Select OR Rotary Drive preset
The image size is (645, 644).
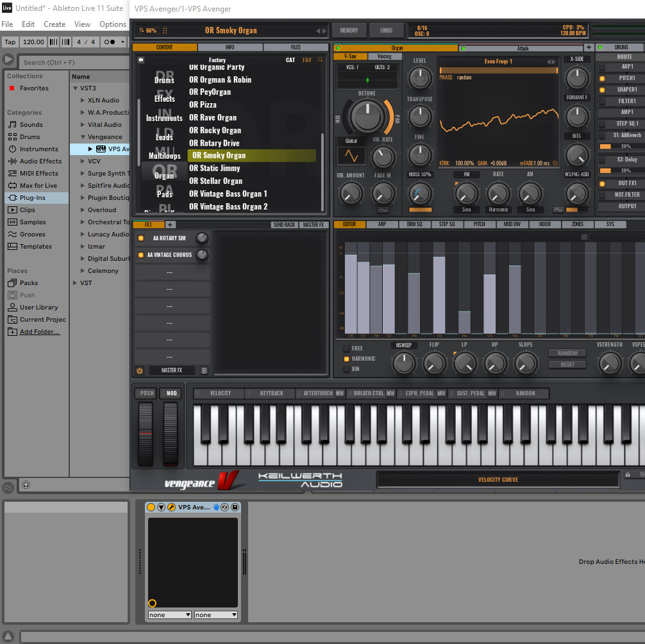(x=214, y=143)
